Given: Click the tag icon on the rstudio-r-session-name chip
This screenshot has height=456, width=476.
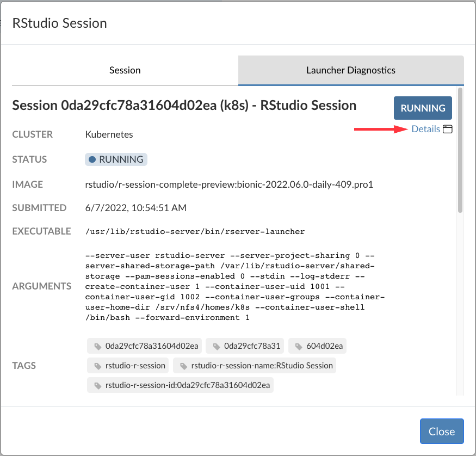Looking at the screenshot, I should pyautogui.click(x=184, y=366).
